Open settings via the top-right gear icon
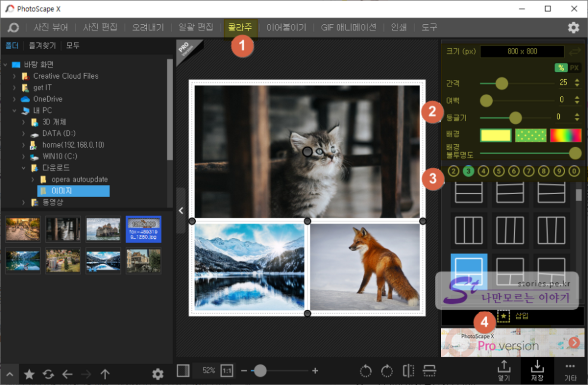The width and height of the screenshot is (588, 385). point(573,28)
